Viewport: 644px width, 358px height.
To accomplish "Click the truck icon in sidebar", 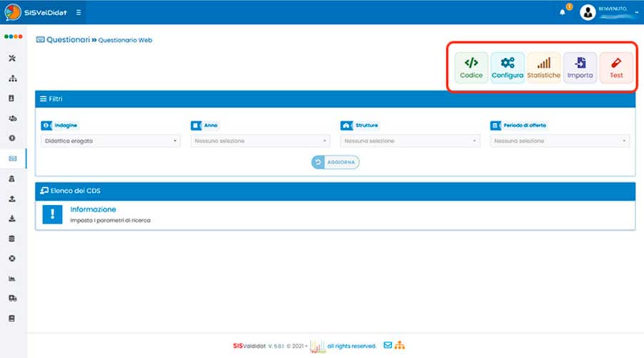I will 12,298.
